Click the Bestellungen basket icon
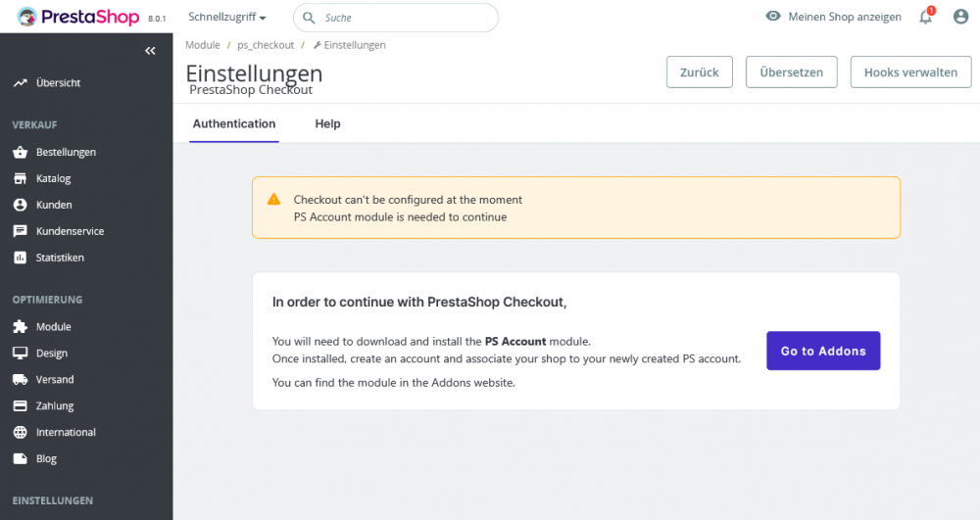 pos(20,153)
